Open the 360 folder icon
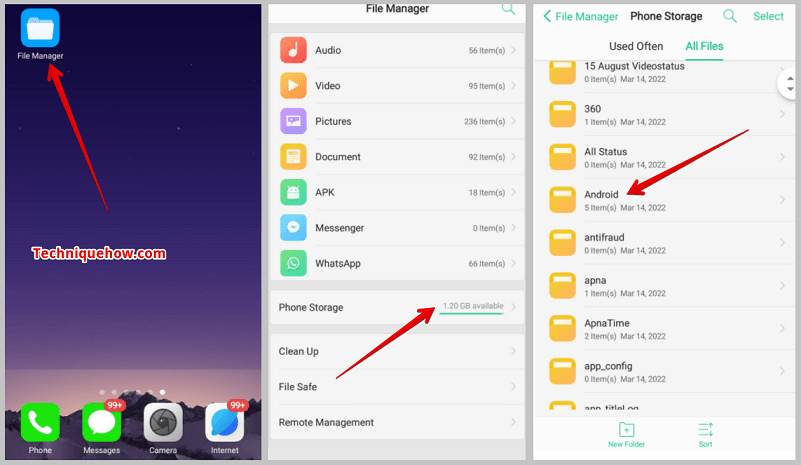 coord(562,114)
